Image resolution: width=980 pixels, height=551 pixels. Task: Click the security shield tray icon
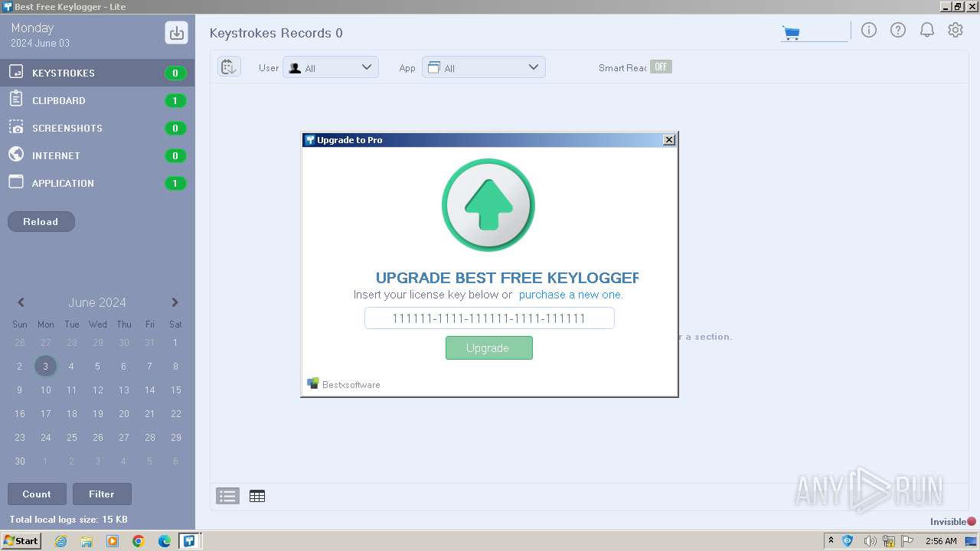[x=848, y=541]
